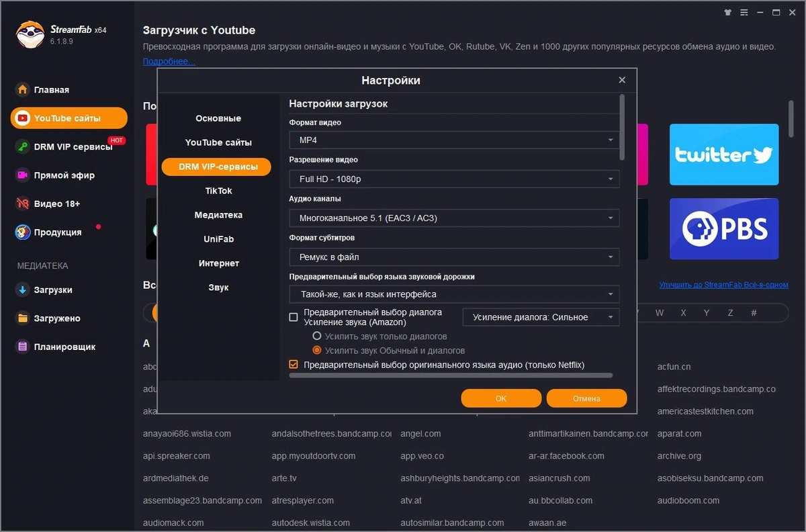Open the audiomack.com site entry
Image resolution: width=806 pixels, height=532 pixels.
click(x=173, y=523)
